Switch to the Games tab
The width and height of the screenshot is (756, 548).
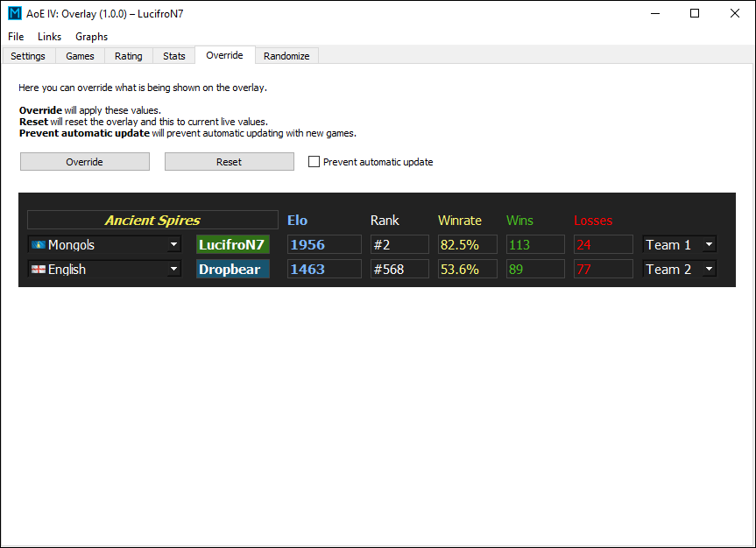[80, 56]
